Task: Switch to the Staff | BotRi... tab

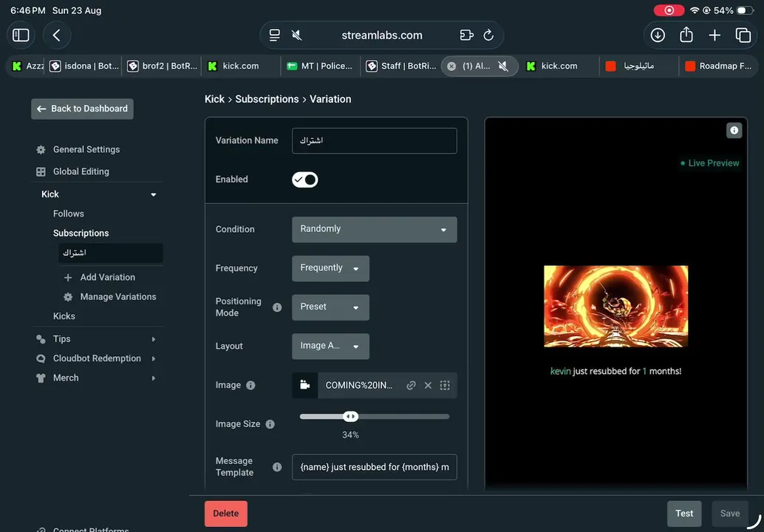Action: [x=401, y=66]
